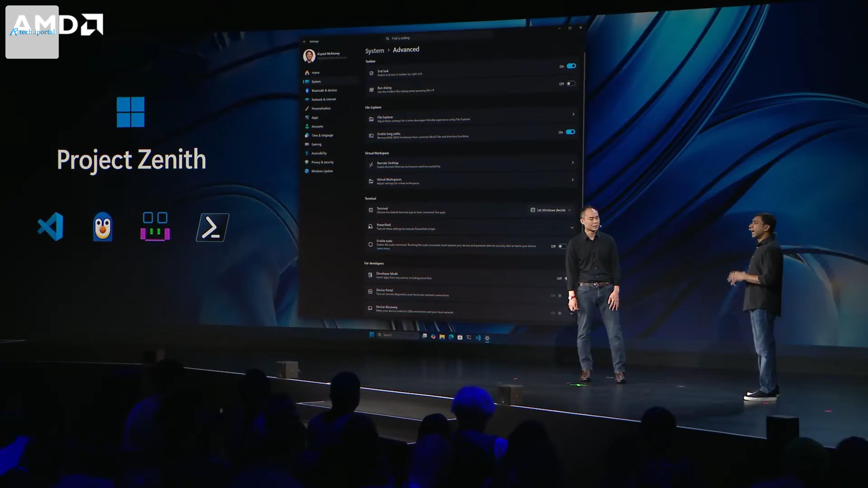Click the Learn more link under Enable sudo

[x=383, y=249]
